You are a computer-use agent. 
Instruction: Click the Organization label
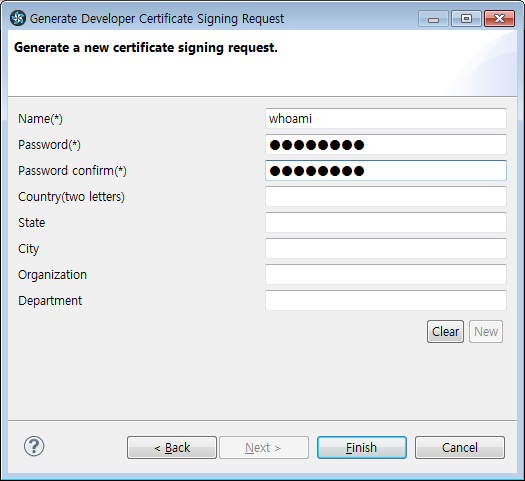click(53, 275)
